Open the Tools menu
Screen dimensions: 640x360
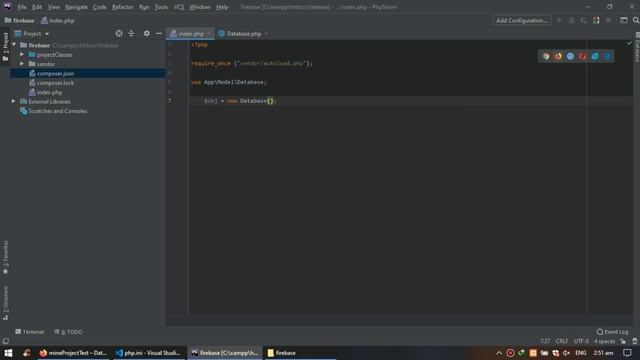tap(161, 7)
